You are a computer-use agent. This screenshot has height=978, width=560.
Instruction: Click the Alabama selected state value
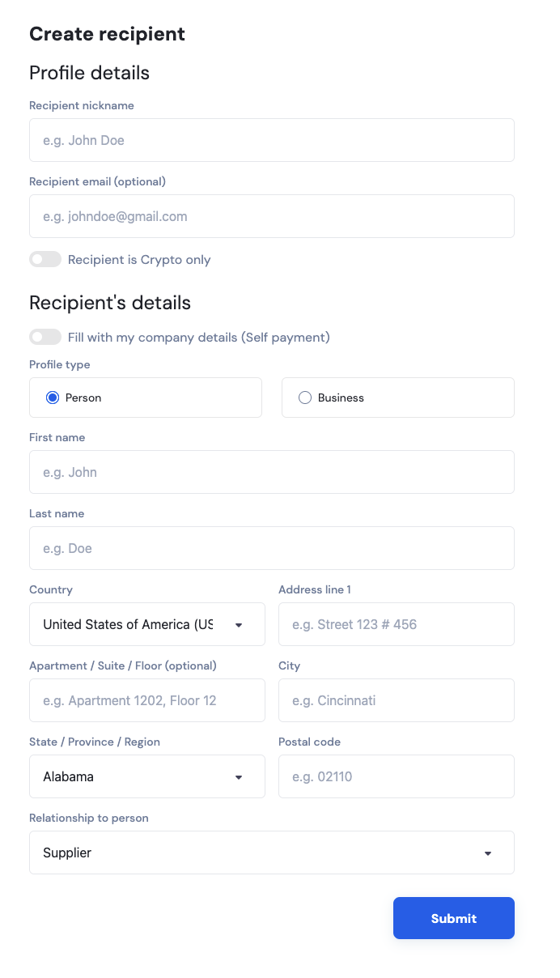(x=68, y=776)
